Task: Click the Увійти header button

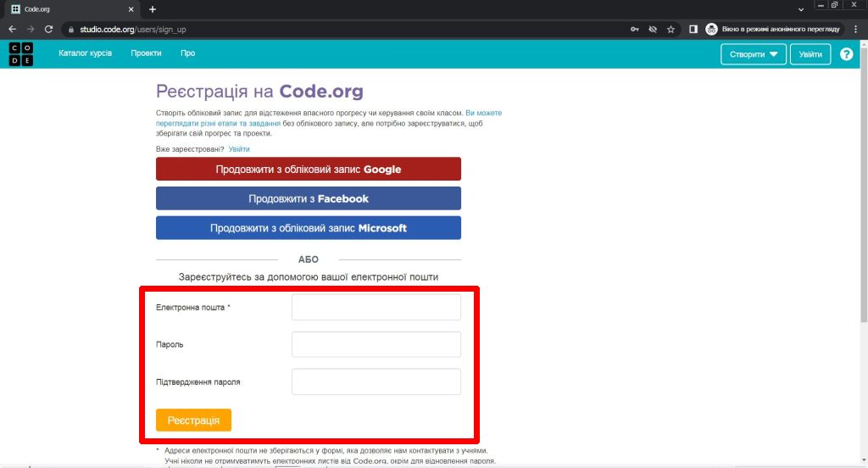Action: click(x=810, y=54)
